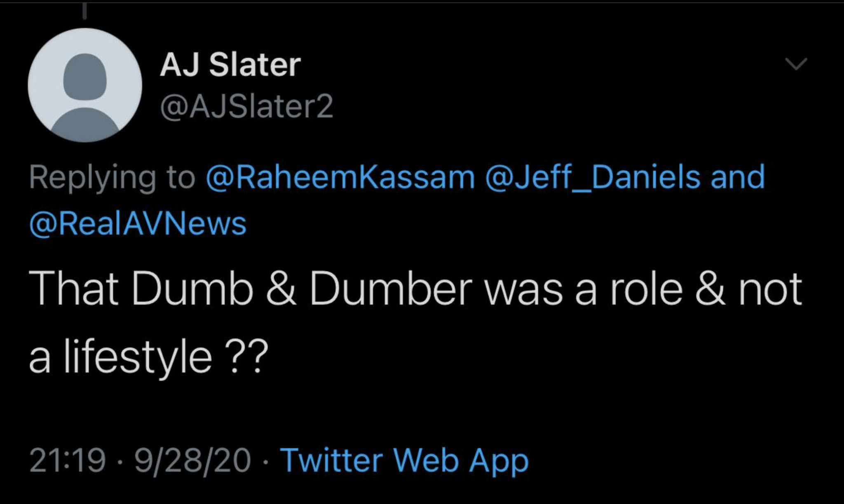Click the word "not" in the tweet
Screen dimensions: 844x504
770,289
